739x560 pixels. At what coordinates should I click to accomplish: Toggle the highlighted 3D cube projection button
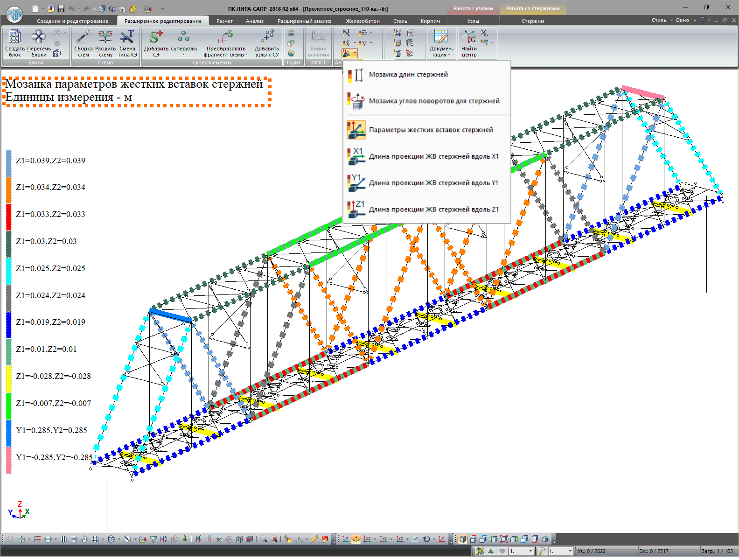point(462,539)
